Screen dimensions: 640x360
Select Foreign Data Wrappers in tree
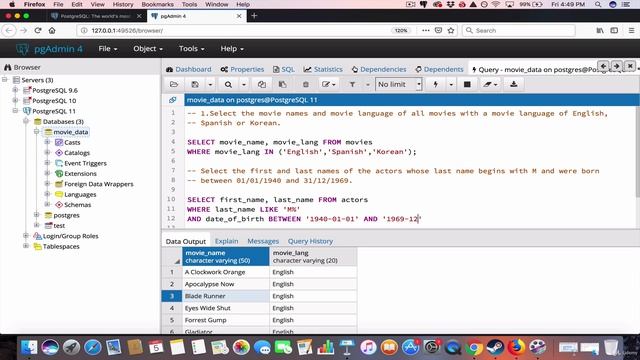coord(99,184)
